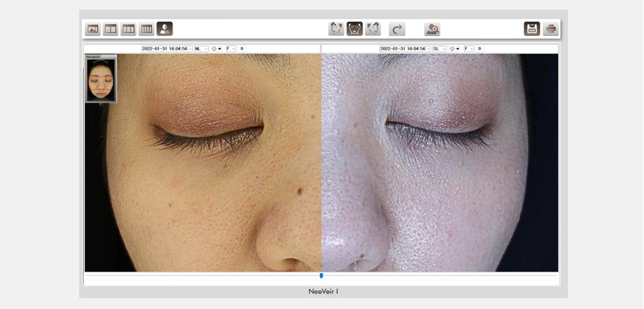
Task: Expand the SL light mode dropdown
Action: (x=439, y=49)
